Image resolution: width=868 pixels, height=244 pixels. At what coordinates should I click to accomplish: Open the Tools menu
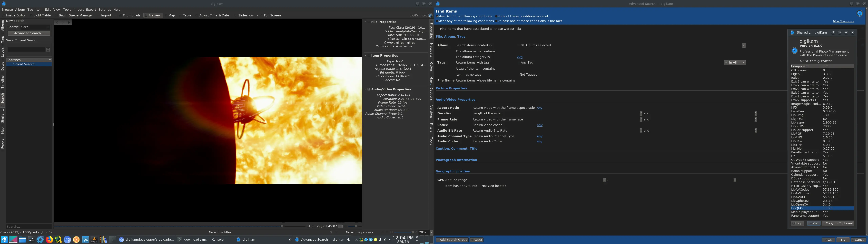(67, 9)
